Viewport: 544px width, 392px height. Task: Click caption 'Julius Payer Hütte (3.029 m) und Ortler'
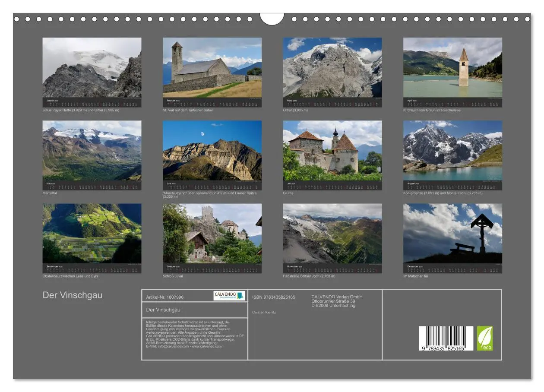pos(81,111)
